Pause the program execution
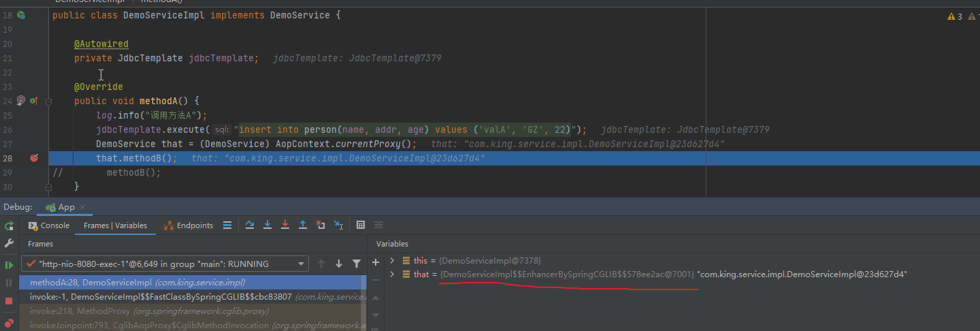980x331 pixels. point(9,283)
